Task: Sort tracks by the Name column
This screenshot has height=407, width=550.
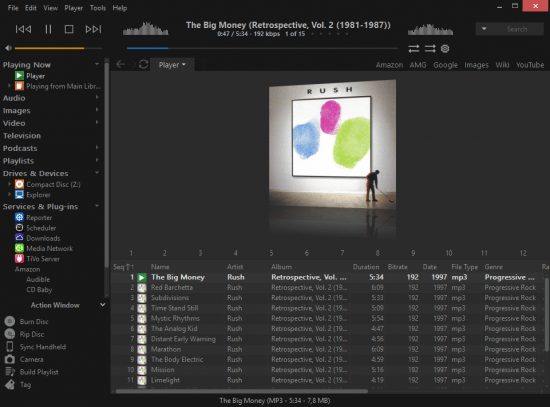Action: pyautogui.click(x=160, y=267)
